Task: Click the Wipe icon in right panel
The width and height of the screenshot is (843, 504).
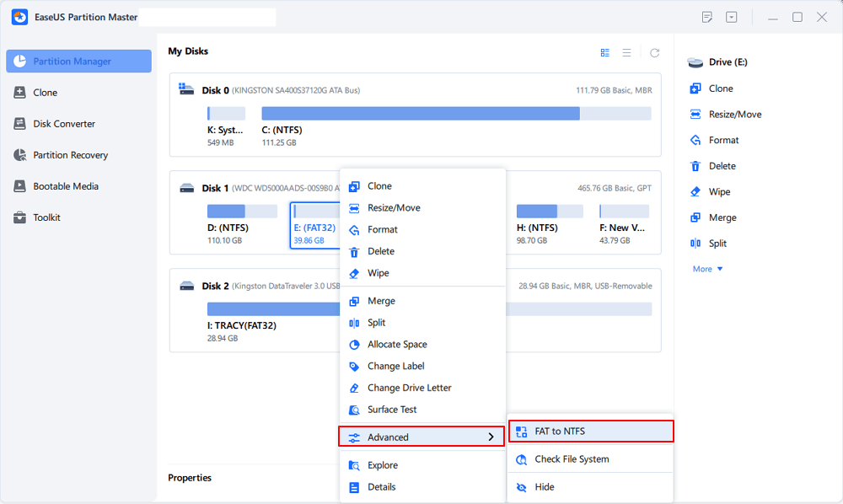Action: pyautogui.click(x=695, y=192)
